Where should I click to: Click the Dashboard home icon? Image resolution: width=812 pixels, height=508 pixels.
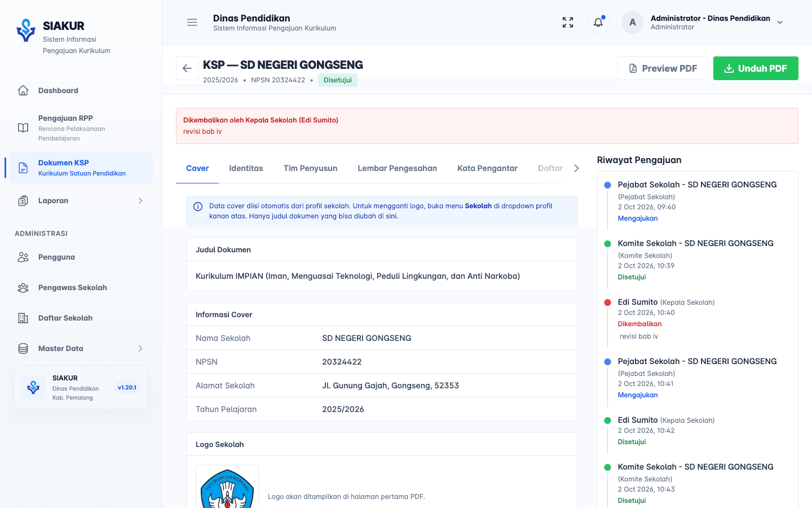pos(23,90)
